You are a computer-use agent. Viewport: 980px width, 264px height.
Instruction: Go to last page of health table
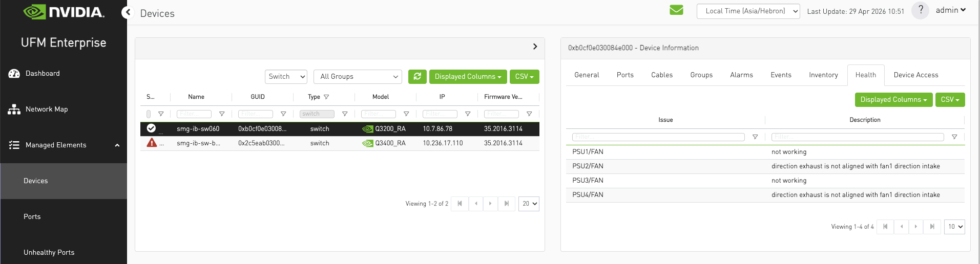pyautogui.click(x=932, y=227)
